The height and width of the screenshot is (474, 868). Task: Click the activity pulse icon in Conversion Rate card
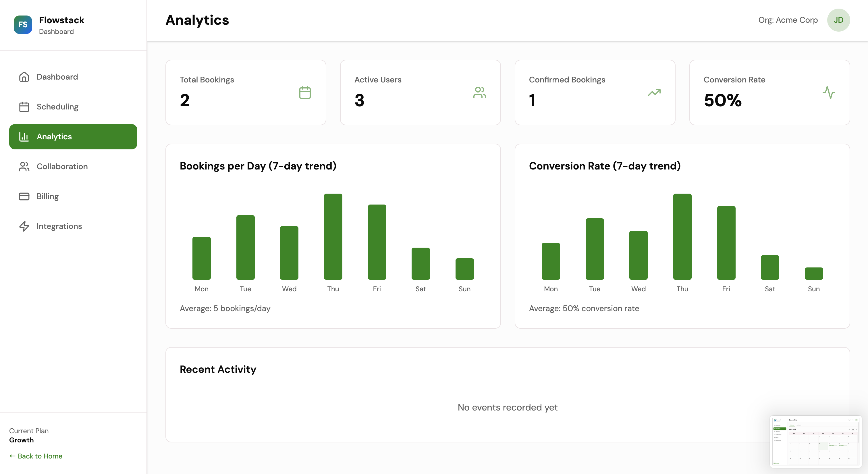(829, 93)
